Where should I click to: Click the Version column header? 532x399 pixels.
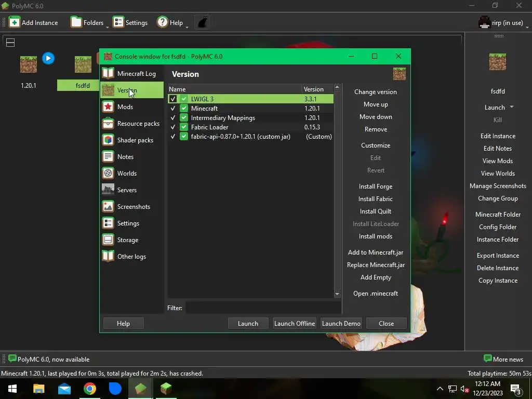pos(317,89)
